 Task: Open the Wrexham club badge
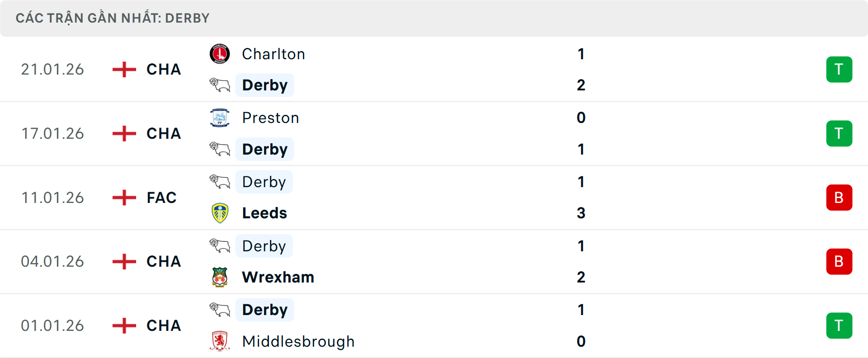click(x=219, y=277)
